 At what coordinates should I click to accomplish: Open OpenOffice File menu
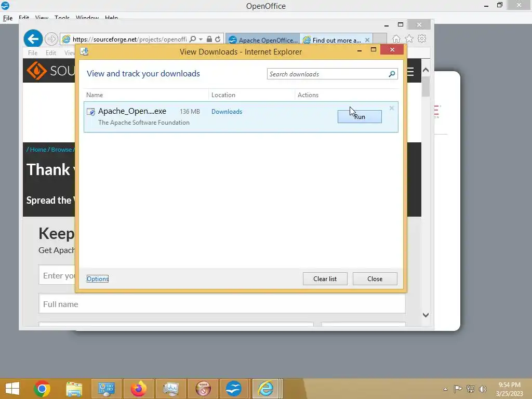pyautogui.click(x=7, y=18)
